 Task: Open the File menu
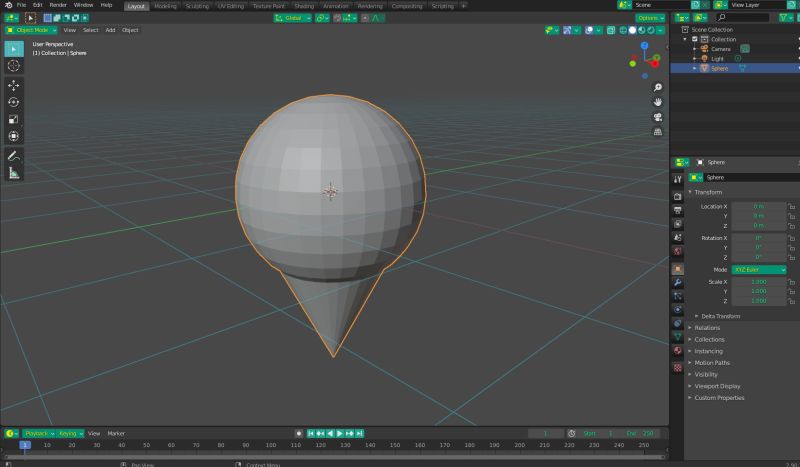[21, 5]
